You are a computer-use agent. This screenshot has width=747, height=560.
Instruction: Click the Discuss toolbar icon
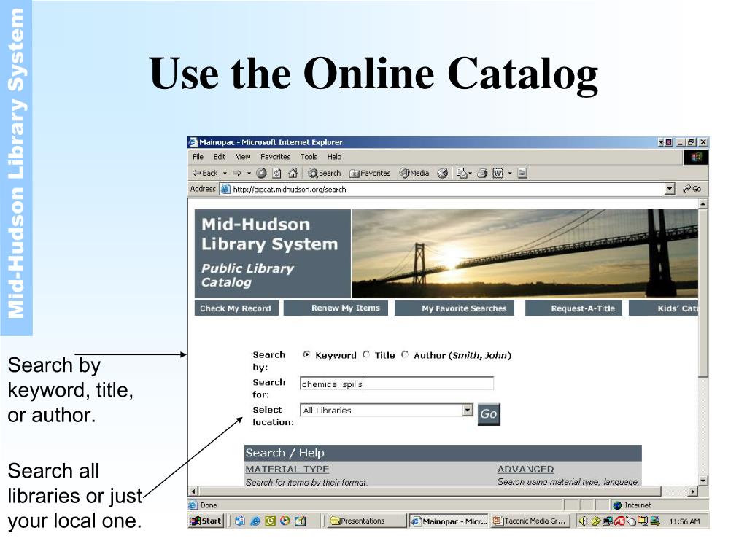pyautogui.click(x=522, y=174)
